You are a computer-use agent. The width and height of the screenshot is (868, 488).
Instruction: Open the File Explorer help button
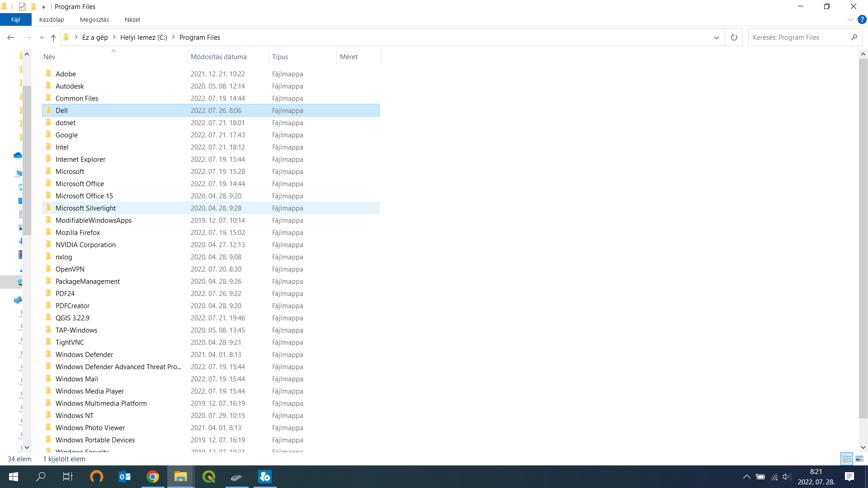862,20
